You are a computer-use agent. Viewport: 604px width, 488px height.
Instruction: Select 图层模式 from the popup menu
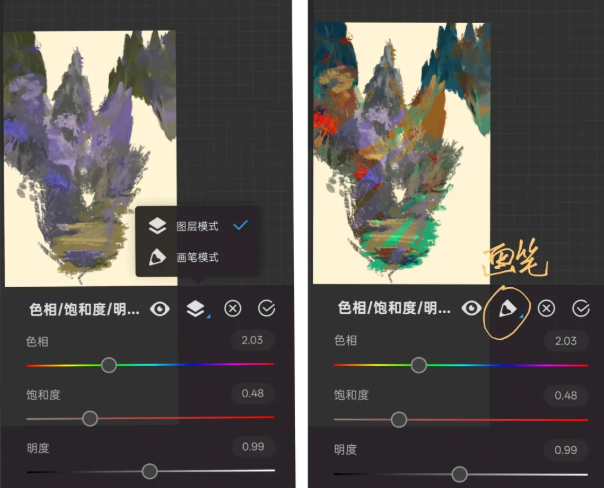tap(196, 227)
